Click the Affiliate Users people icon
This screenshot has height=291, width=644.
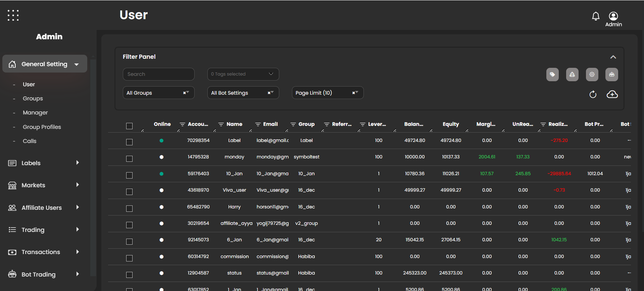coord(12,208)
